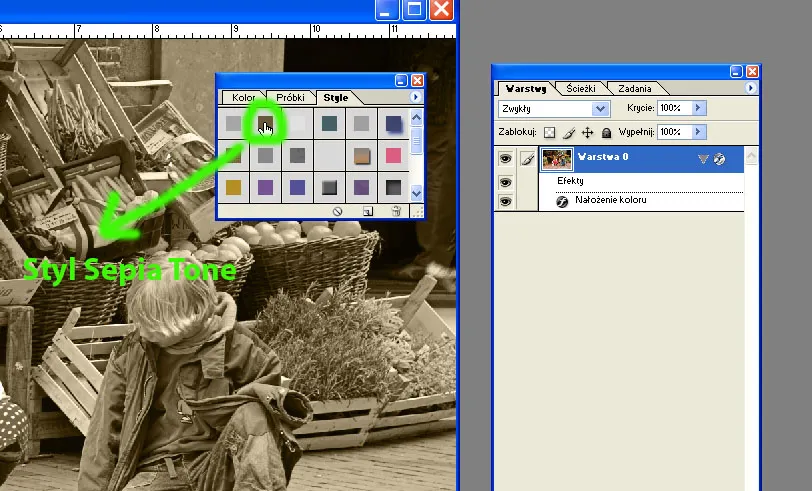Click the create new style icon
Viewport: 812px width, 491px height.
click(368, 211)
